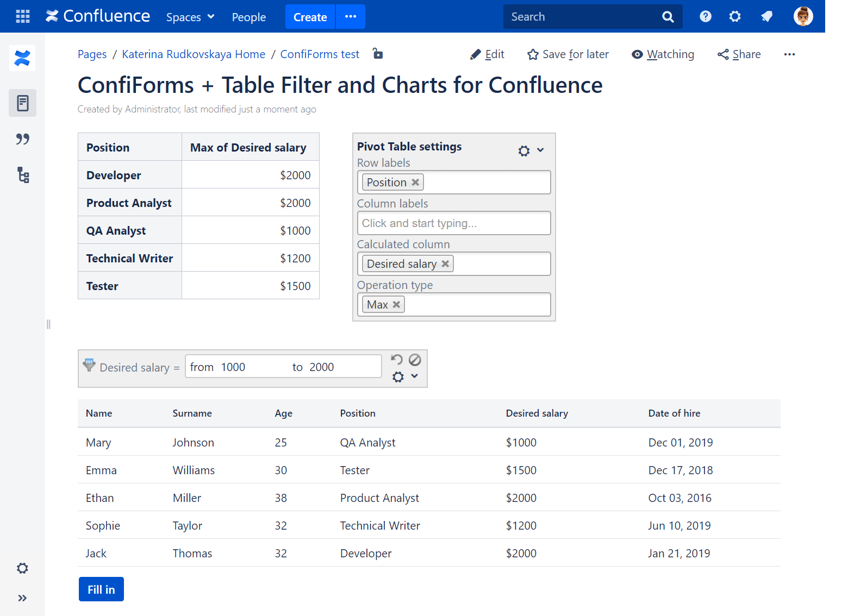Open the Confluence app switcher grid icon
The image size is (848, 616).
click(x=22, y=16)
